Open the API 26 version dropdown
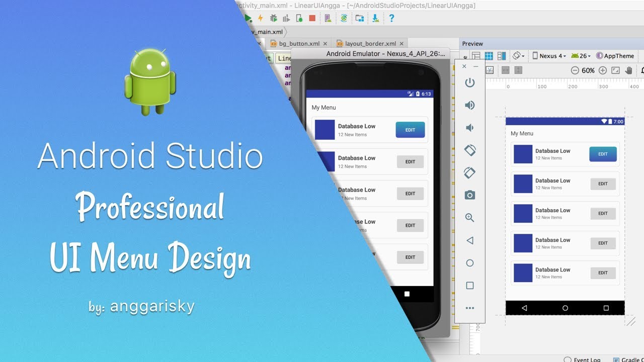644x362 pixels. point(581,56)
